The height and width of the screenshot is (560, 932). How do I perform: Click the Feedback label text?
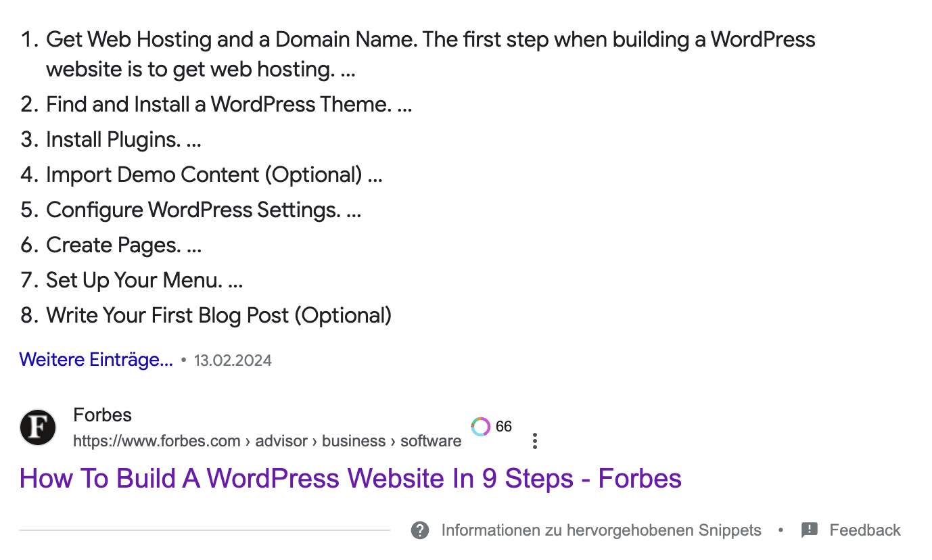864,530
